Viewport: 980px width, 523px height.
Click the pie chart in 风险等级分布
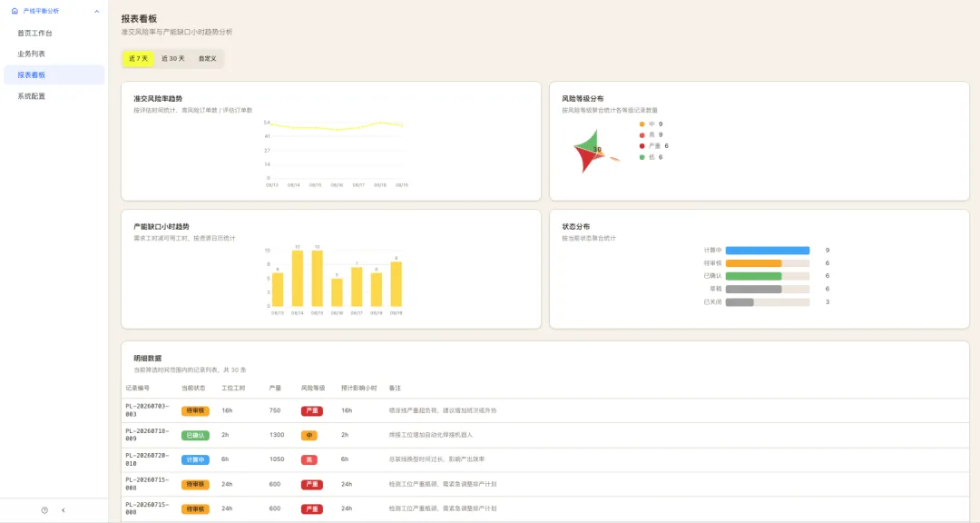tap(595, 151)
